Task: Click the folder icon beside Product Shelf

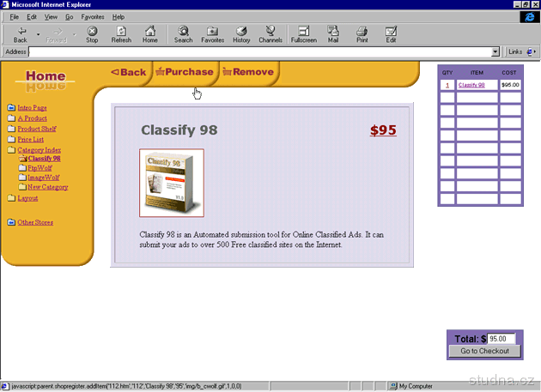Action: (x=11, y=129)
